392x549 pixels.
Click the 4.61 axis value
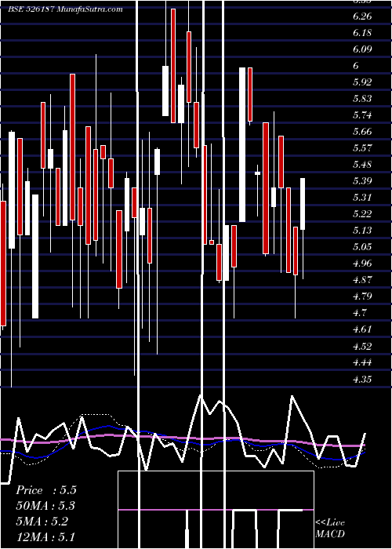pos(362,329)
